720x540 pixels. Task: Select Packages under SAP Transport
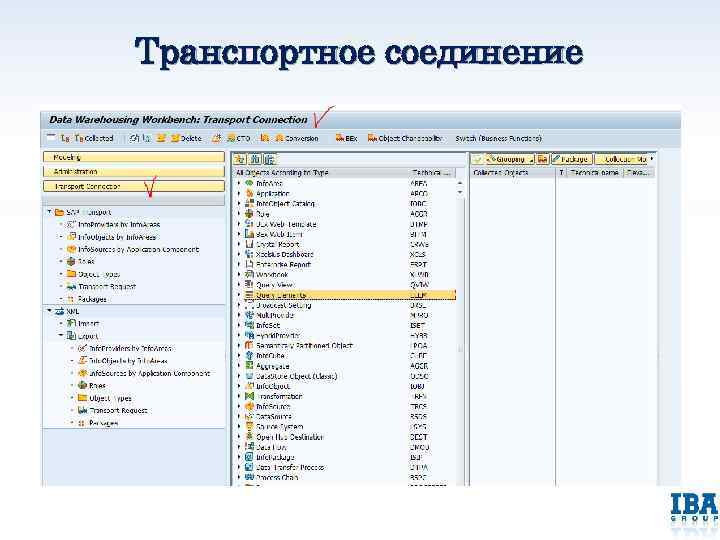[92, 299]
